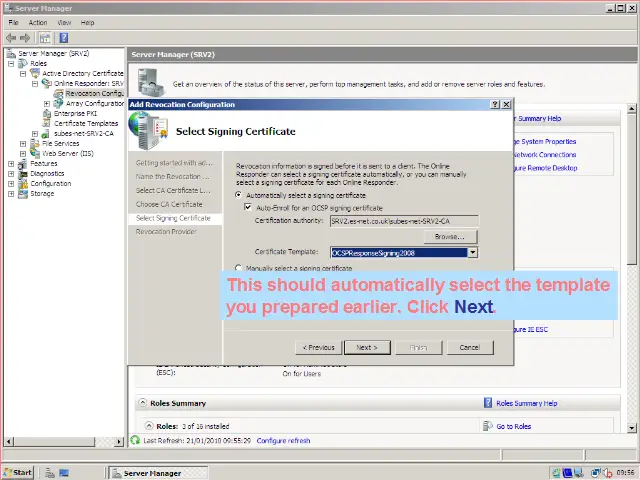Click the Start button on taskbar
The height and width of the screenshot is (480, 640).
point(18,472)
